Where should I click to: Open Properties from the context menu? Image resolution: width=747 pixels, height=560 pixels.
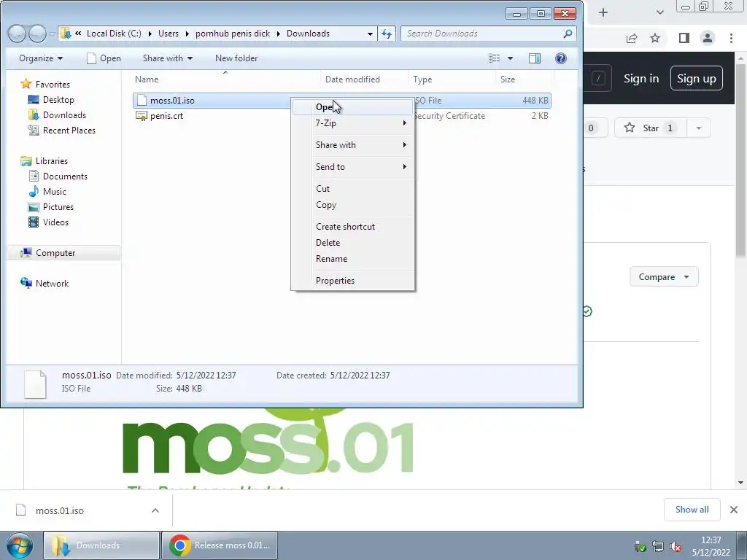coord(352,281)
